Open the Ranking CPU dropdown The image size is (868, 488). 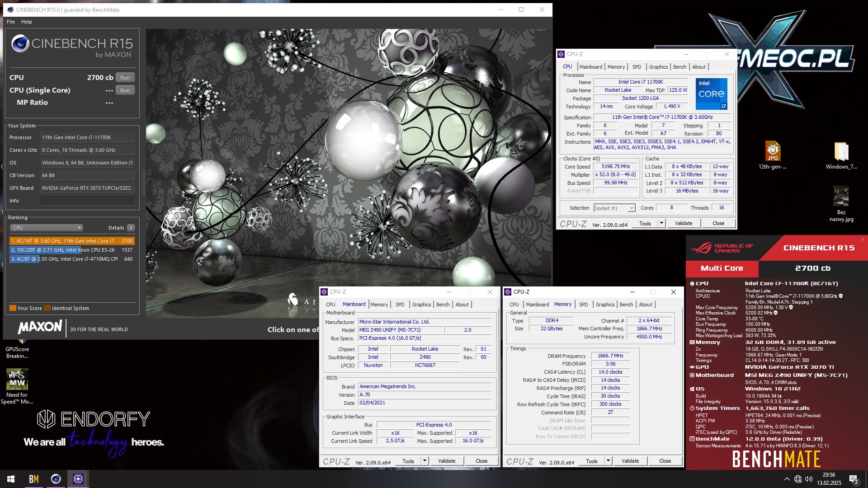click(47, 228)
